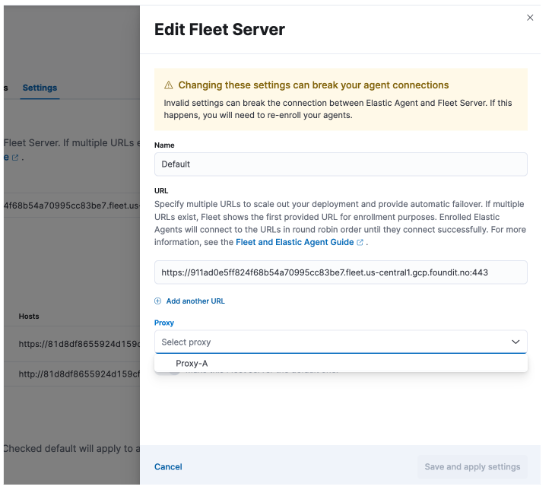Click the Select proxy combo box field
This screenshot has height=490, width=547.
341,342
